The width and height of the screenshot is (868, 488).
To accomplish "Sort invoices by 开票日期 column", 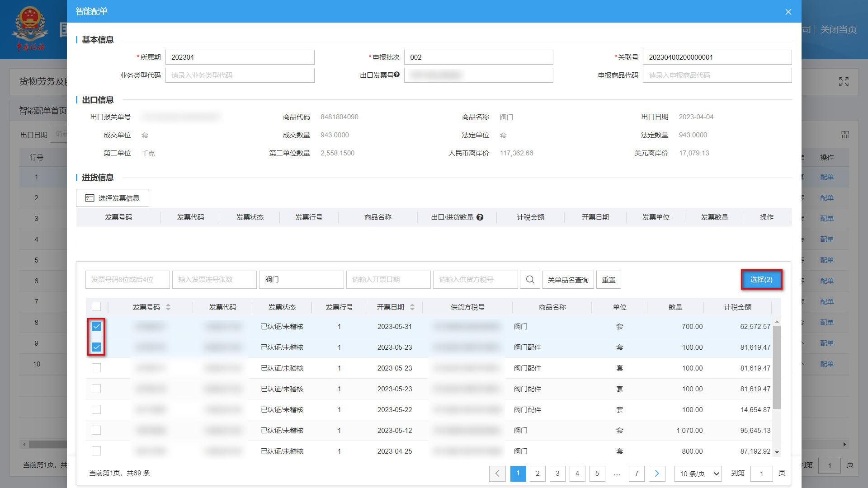I will point(412,307).
